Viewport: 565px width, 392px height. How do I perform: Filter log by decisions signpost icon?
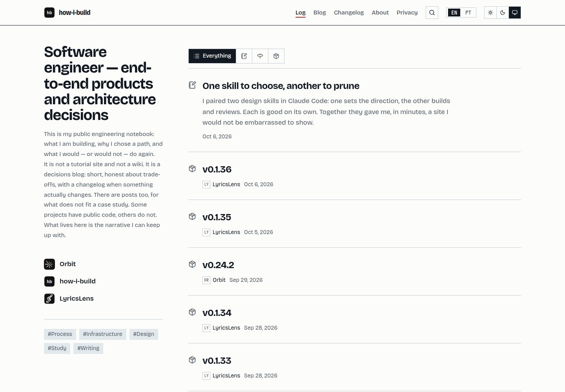[260, 56]
